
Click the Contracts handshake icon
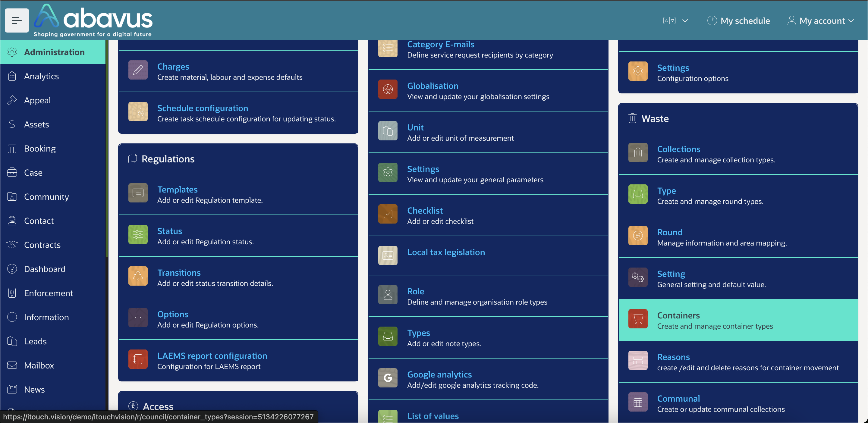(x=12, y=245)
